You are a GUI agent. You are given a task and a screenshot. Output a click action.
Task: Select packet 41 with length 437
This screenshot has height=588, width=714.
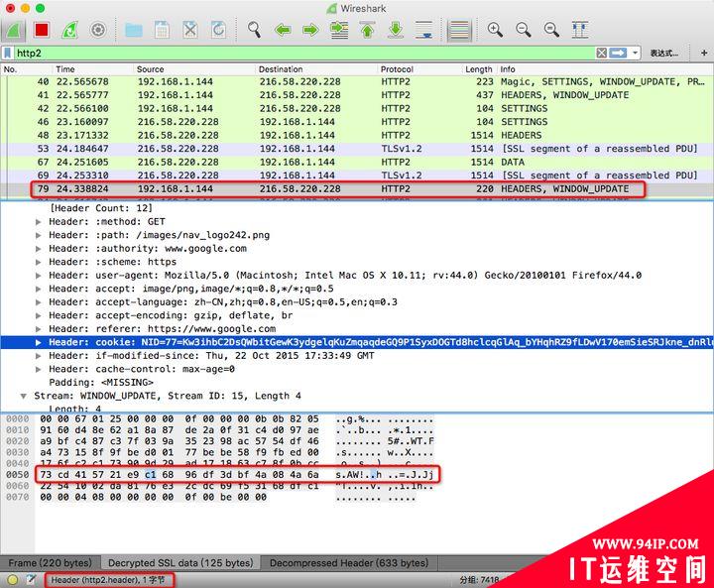[357, 95]
